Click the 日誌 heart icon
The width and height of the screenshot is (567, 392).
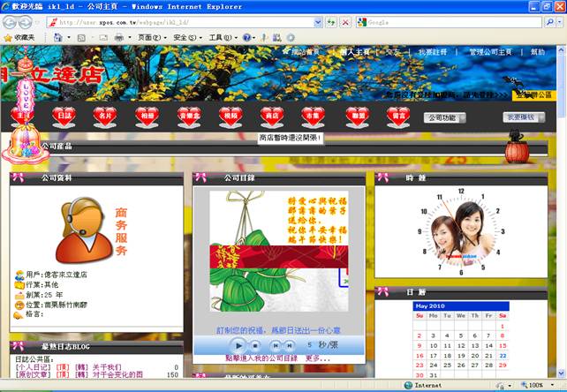(64, 115)
